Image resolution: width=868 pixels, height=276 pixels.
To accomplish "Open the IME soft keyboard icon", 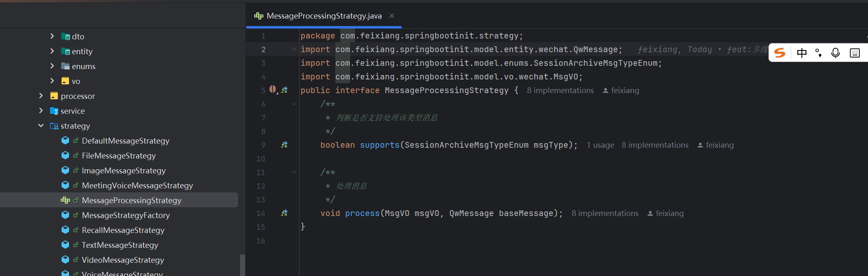I will point(855,53).
